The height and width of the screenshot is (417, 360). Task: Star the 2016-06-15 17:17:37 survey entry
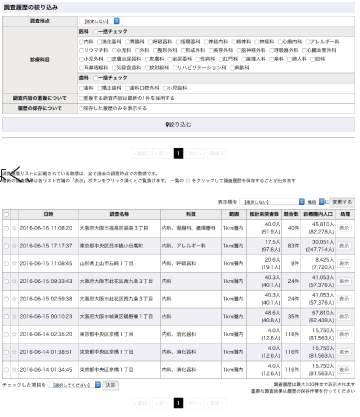(14, 246)
